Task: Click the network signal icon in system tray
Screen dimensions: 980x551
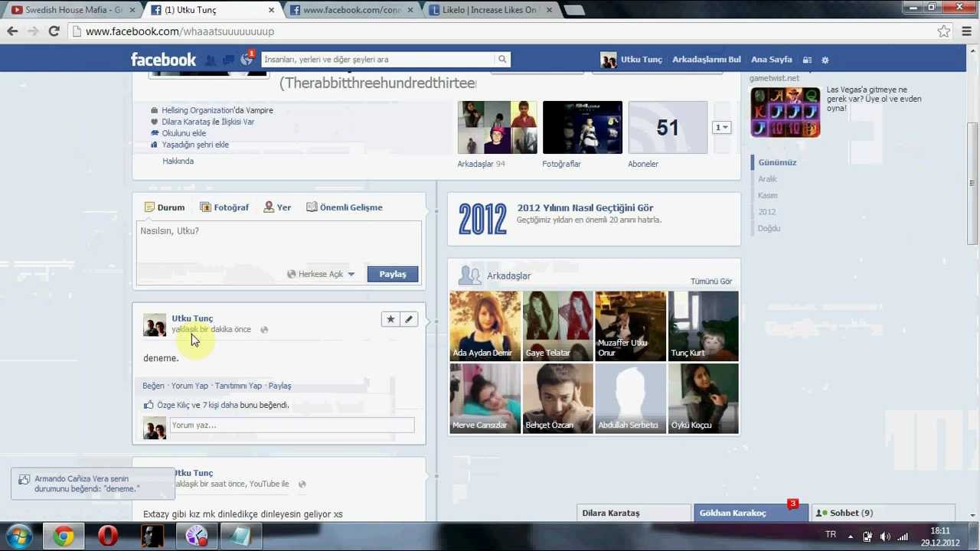Action: point(903,536)
